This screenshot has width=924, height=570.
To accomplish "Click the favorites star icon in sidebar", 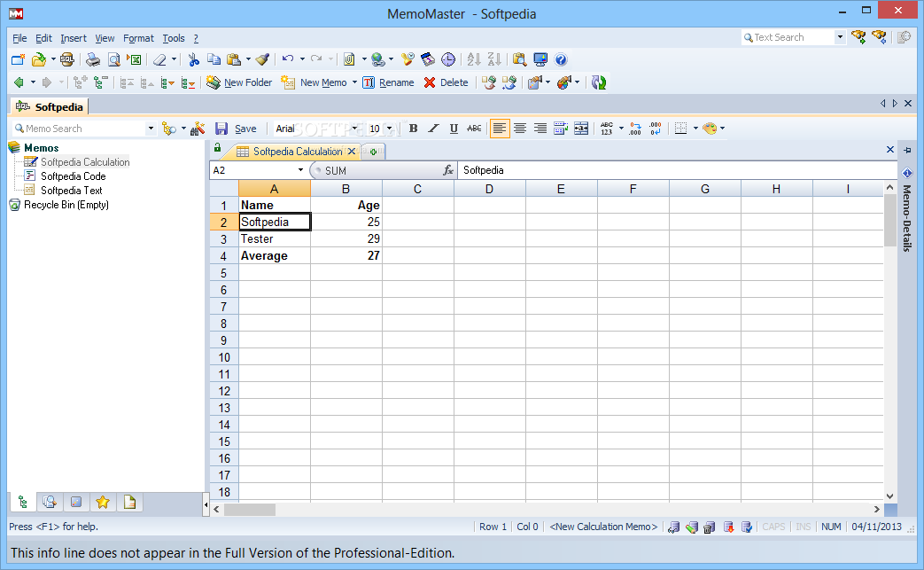I will click(103, 503).
